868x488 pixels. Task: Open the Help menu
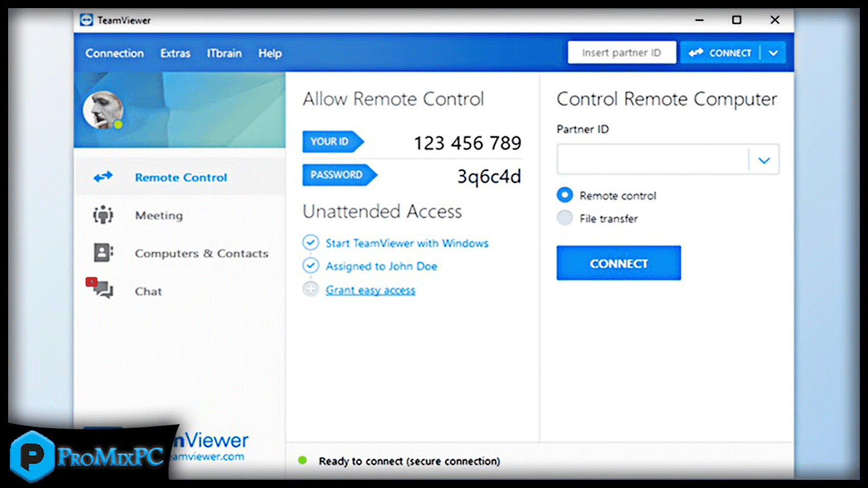point(270,53)
